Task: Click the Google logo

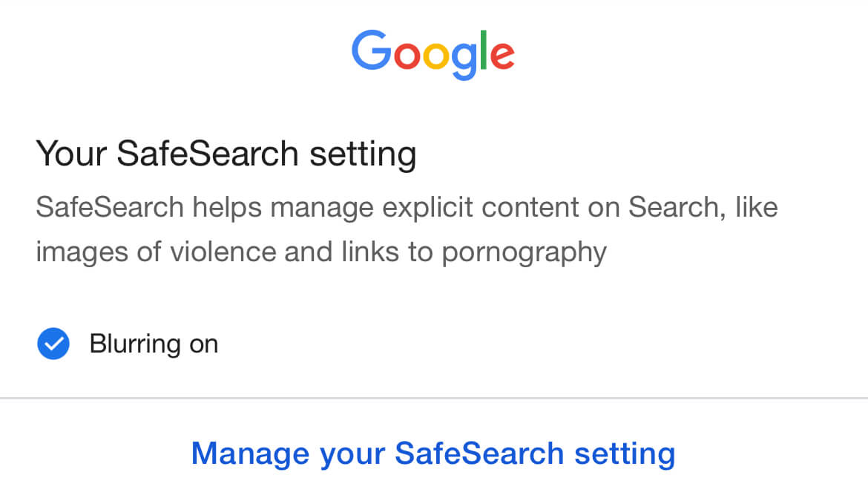Action: click(433, 51)
